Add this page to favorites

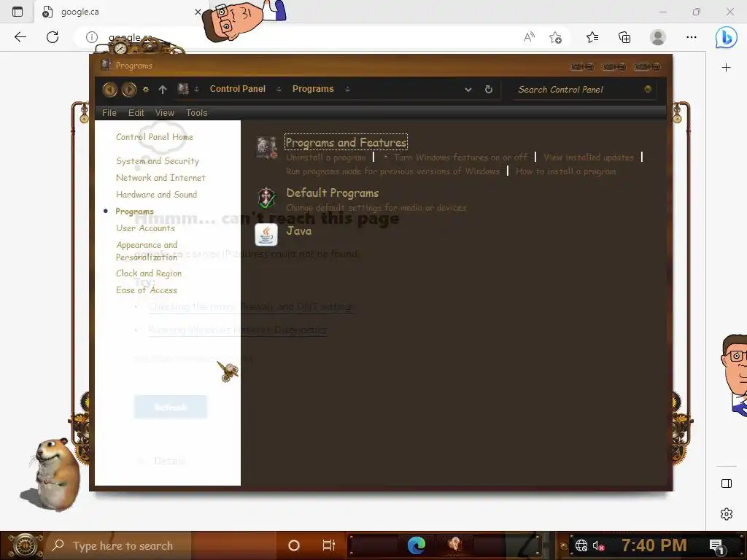[555, 37]
